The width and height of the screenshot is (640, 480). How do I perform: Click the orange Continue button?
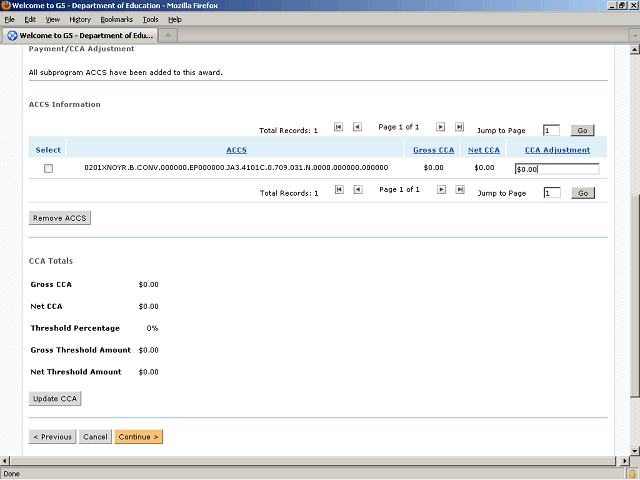click(x=138, y=437)
